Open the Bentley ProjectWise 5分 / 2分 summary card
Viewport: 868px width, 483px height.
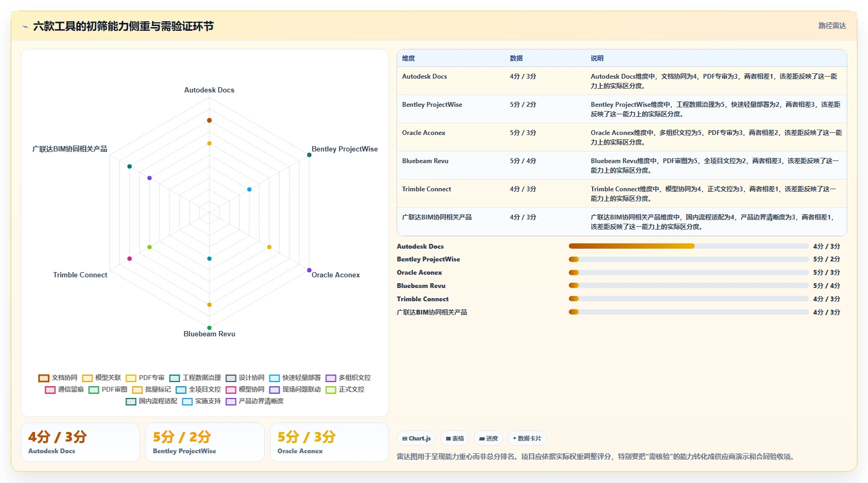click(x=205, y=442)
